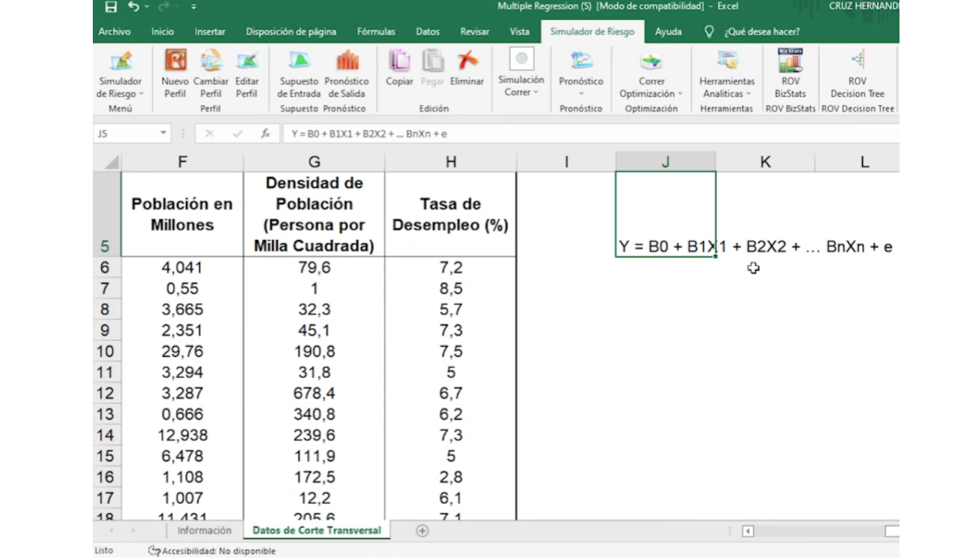Click the Save icon in the title bar
953x560 pixels.
click(110, 7)
